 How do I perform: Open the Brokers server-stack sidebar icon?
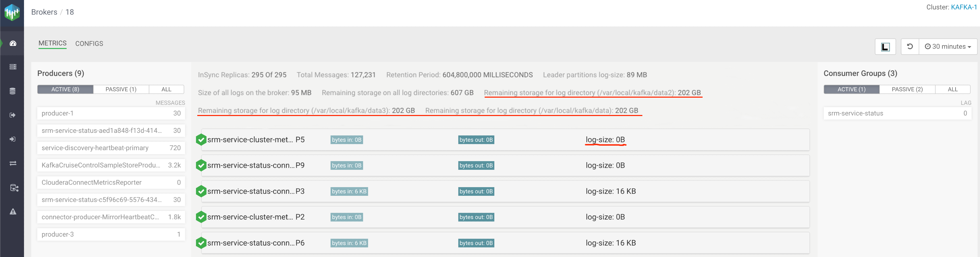point(13,67)
